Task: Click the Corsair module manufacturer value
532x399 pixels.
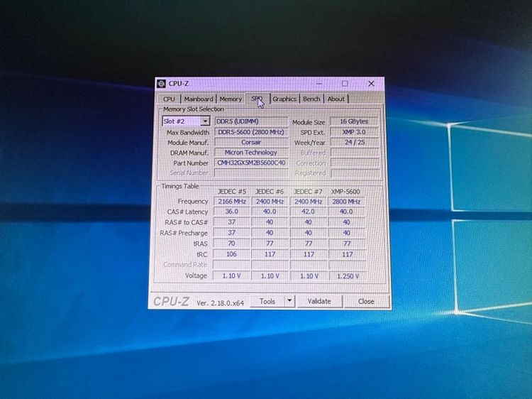Action: coord(251,142)
